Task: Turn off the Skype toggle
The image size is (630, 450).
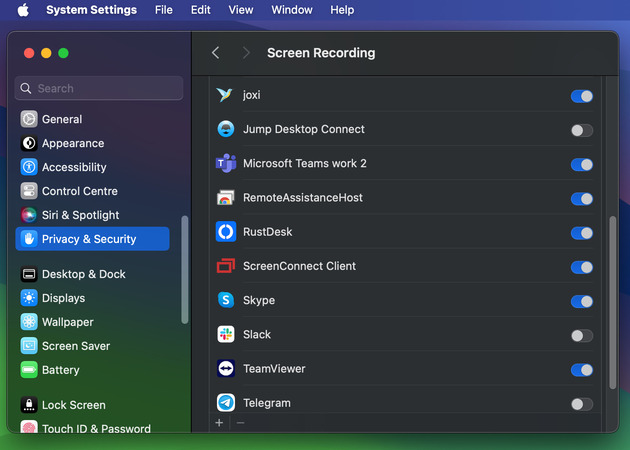Action: coord(582,301)
